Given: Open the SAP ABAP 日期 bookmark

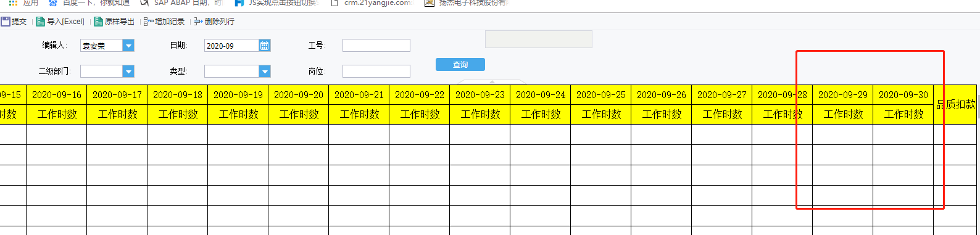Looking at the screenshot, I should [181, 3].
